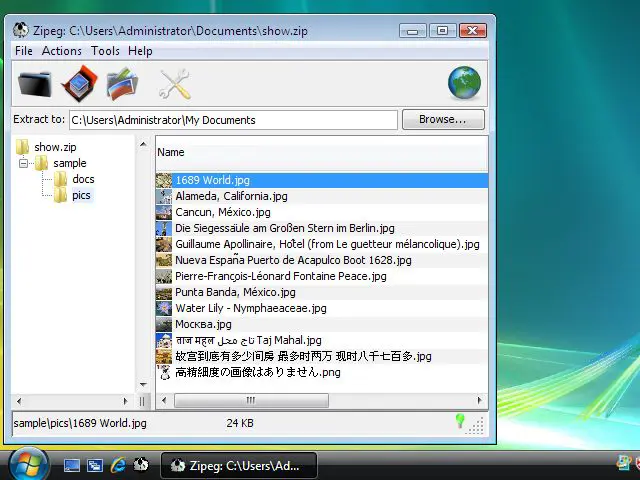Click the Pierre-François-Léonard Fontaine thumbnail
Viewport: 640px width, 480px height.
click(x=164, y=276)
